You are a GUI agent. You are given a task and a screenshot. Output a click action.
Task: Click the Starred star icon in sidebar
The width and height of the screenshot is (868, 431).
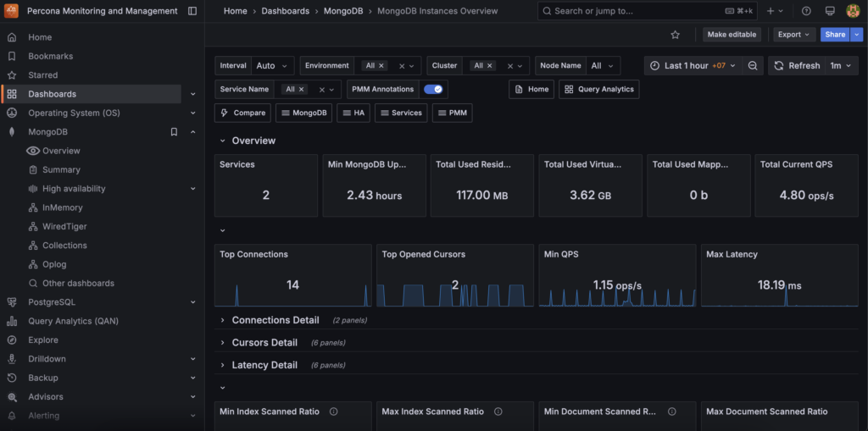(x=12, y=75)
